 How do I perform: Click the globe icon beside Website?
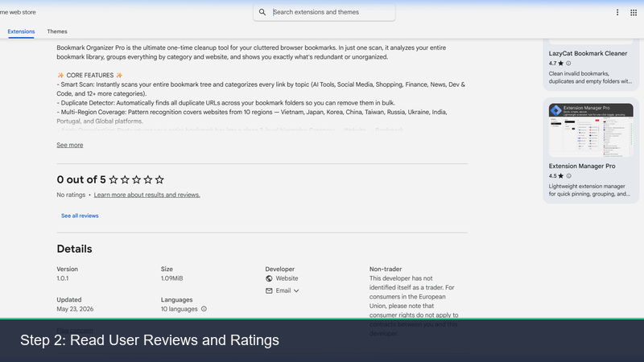269,278
